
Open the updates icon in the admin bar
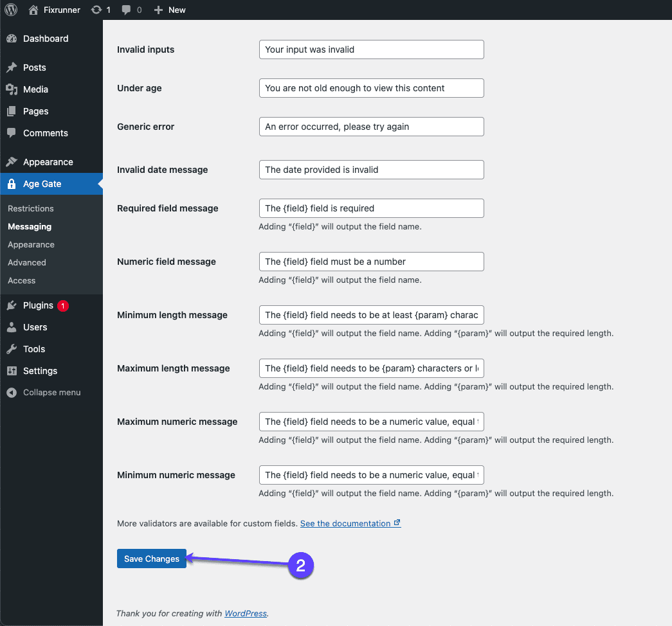[x=96, y=10]
